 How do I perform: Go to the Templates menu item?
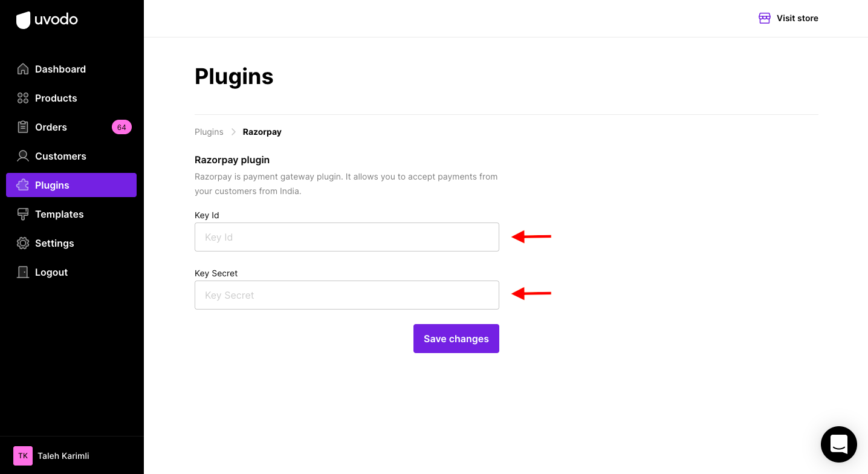[71, 214]
